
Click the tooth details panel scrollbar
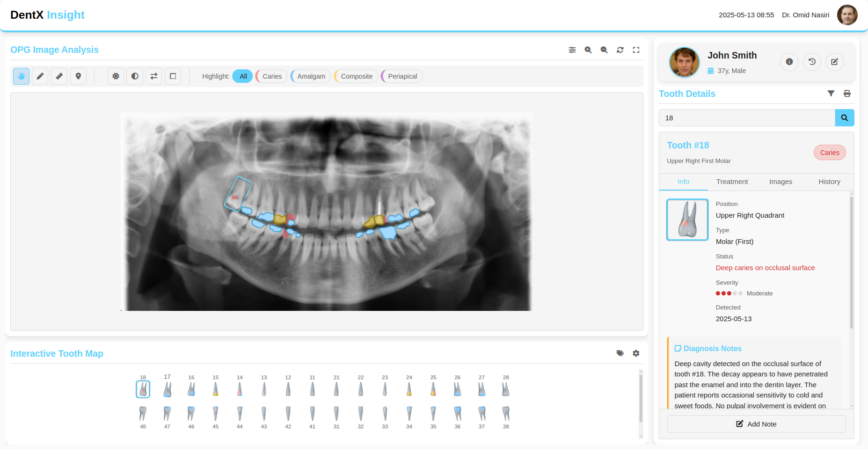point(852,262)
